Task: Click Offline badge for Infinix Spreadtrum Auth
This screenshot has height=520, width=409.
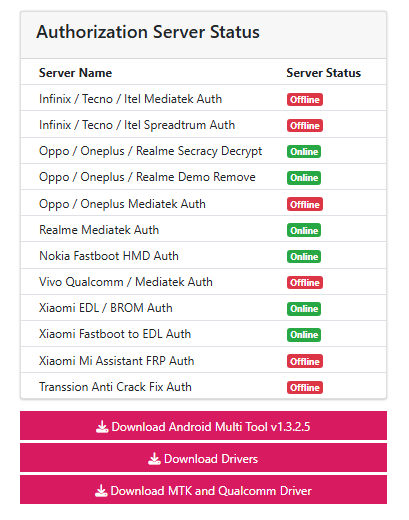Action: (305, 125)
